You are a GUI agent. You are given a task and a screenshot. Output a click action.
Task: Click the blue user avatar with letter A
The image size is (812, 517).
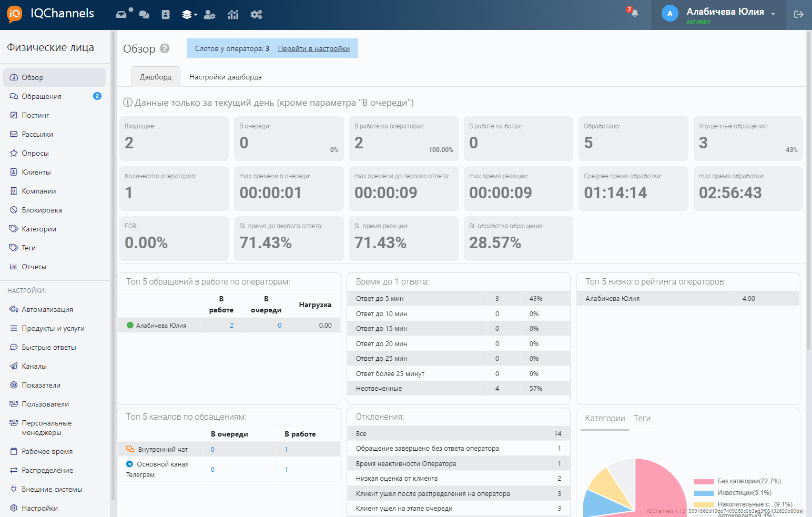coord(669,14)
